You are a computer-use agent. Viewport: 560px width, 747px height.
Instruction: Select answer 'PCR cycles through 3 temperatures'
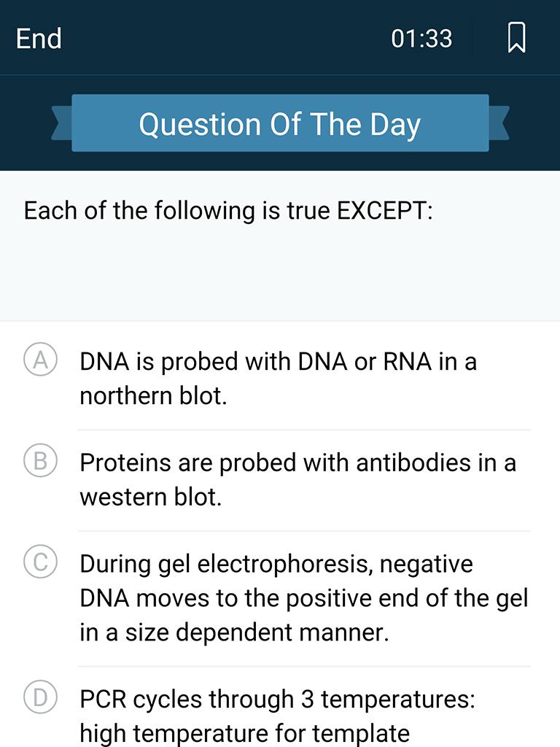tap(277, 700)
